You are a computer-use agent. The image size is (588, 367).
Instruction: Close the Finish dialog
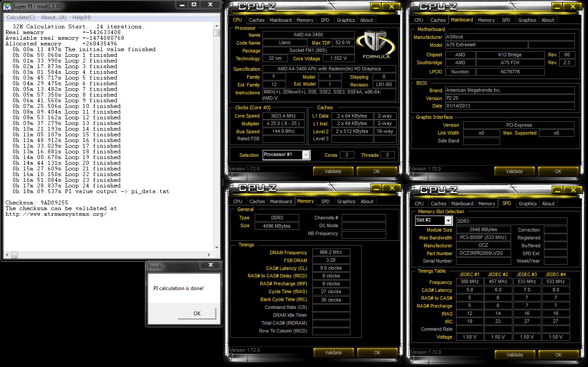(x=211, y=265)
